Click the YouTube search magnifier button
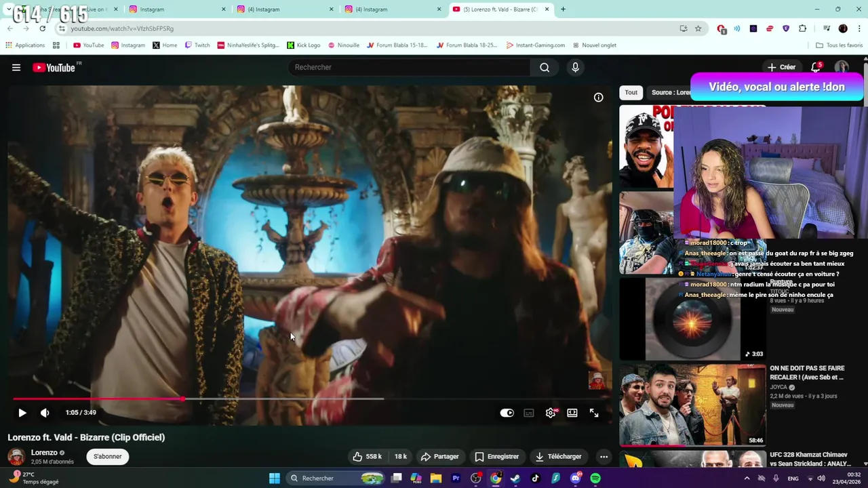Screen dimensions: 868x488 point(545,67)
